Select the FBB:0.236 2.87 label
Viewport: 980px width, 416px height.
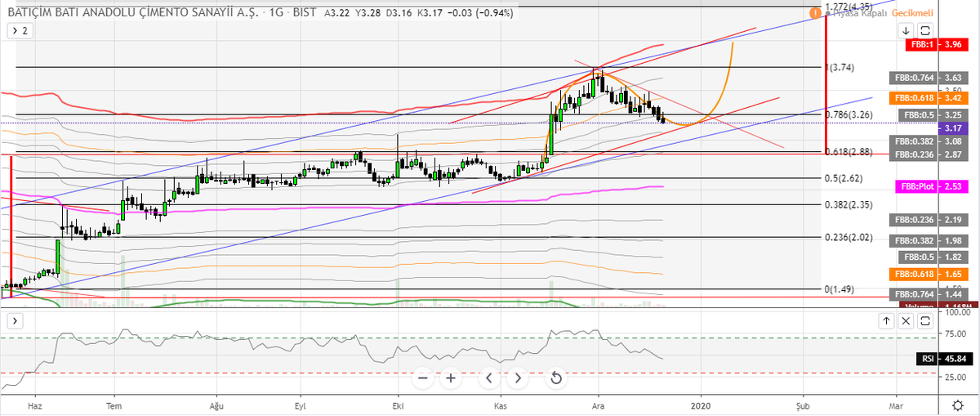(929, 154)
